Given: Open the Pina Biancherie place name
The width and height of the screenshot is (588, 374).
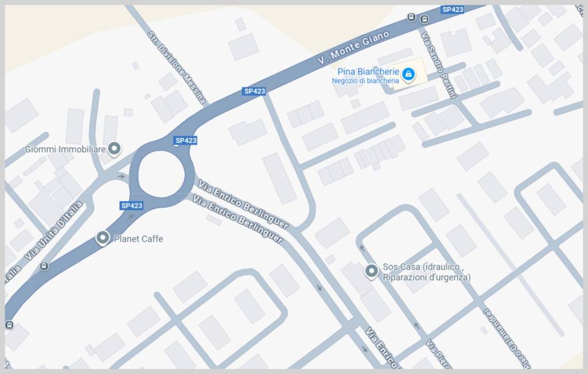Looking at the screenshot, I should click(x=368, y=71).
